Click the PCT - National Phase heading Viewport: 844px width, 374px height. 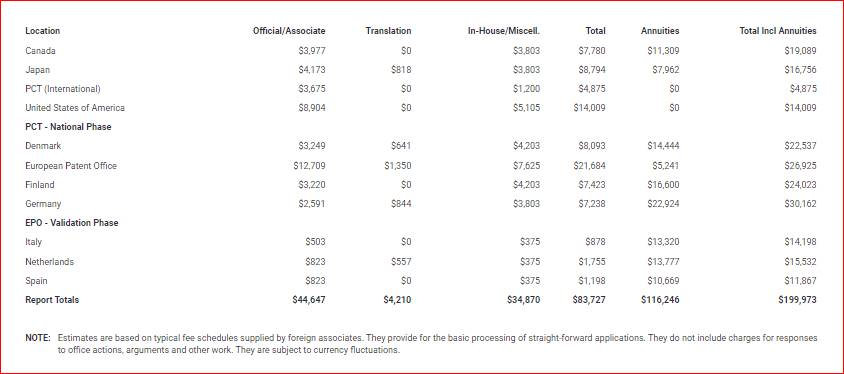point(68,127)
